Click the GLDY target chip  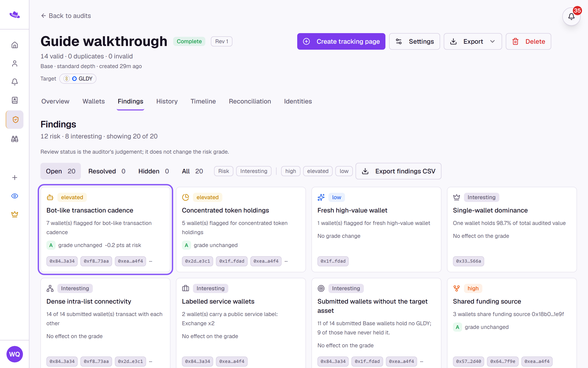coord(78,79)
